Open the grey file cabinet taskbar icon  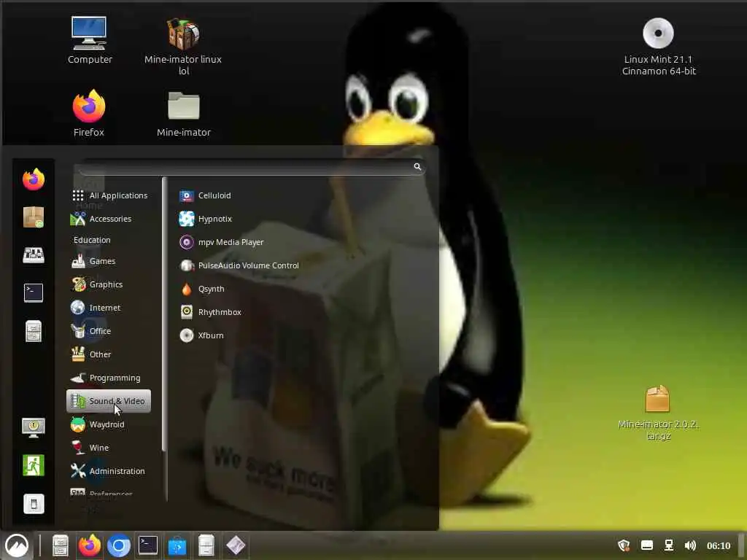pyautogui.click(x=206, y=545)
